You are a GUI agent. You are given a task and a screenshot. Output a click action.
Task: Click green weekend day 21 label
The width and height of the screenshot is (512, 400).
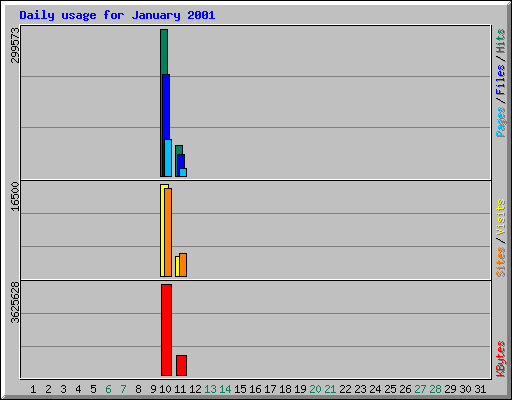click(330, 389)
